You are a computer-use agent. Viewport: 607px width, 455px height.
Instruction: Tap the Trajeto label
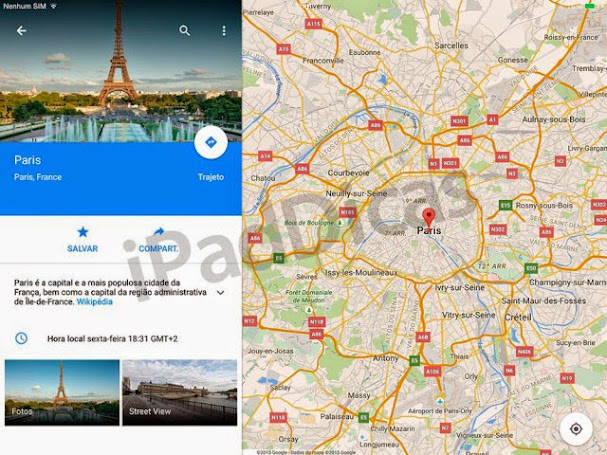(x=211, y=177)
